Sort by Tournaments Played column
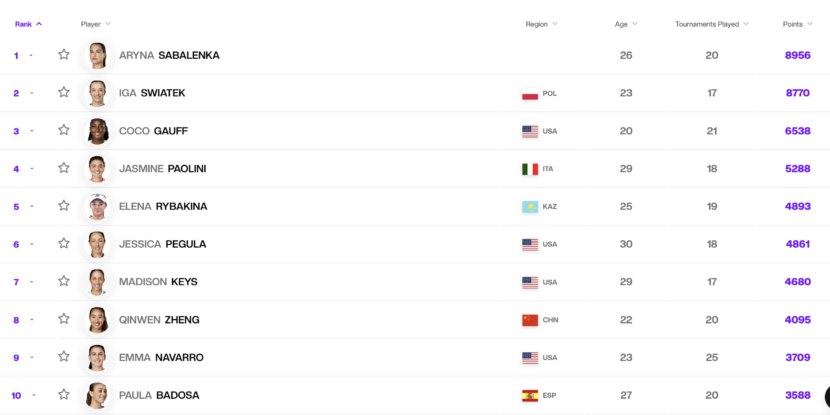Screen dimensions: 830x415 pos(712,24)
